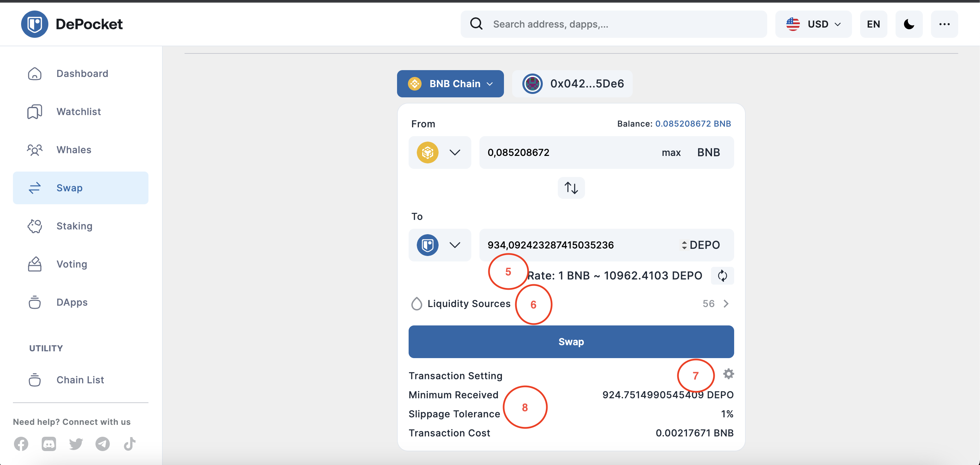Open the Twitter social link
This screenshot has height=465, width=980.
[76, 444]
